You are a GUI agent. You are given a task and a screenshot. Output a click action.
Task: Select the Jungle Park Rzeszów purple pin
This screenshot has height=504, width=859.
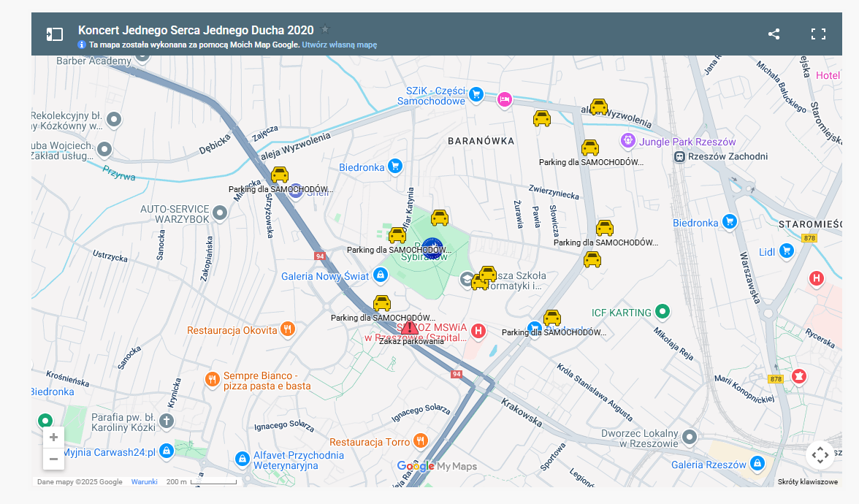(628, 140)
